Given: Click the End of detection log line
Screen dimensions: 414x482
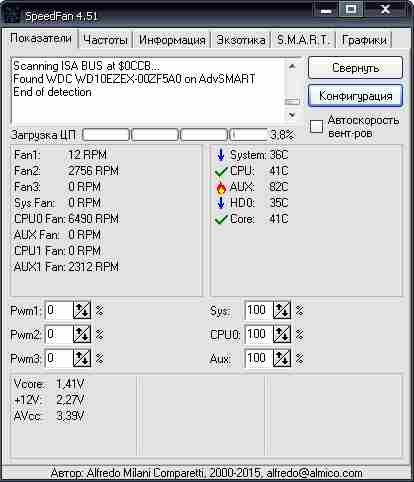Looking at the screenshot, I should tap(52, 92).
